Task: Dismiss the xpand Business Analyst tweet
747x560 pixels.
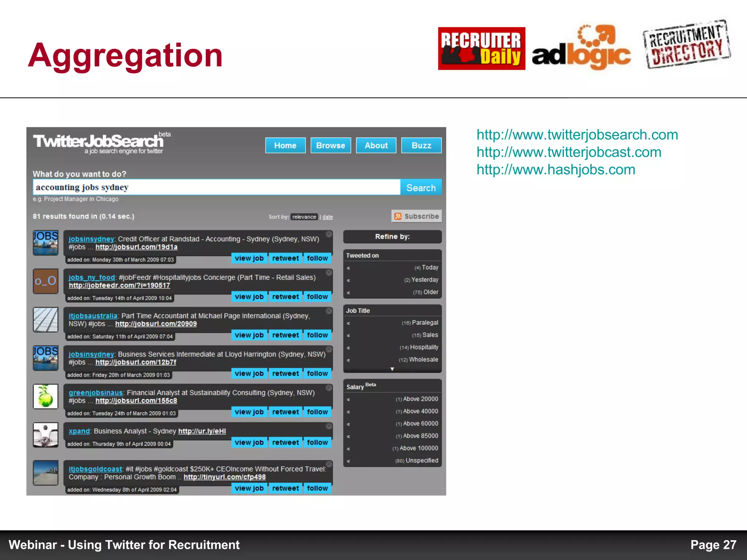Action: tap(329, 426)
